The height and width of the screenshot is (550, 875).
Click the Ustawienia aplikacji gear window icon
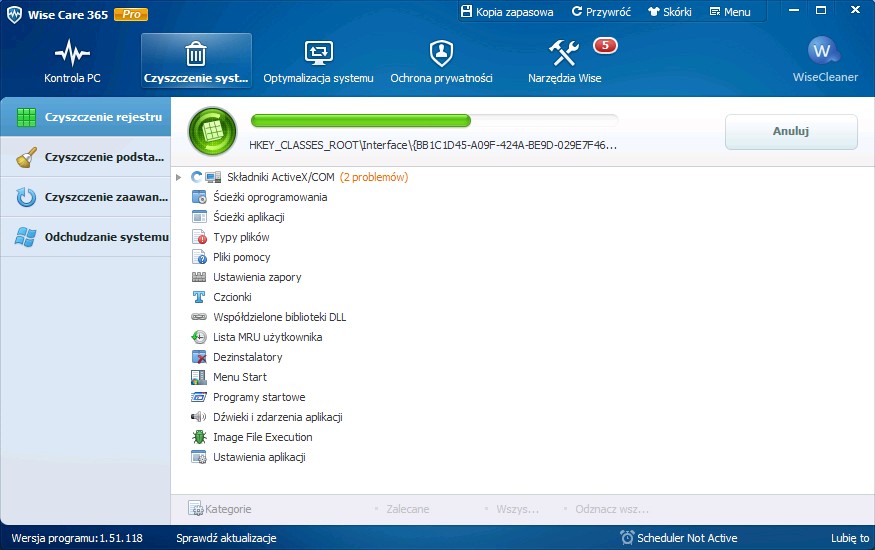(x=199, y=457)
